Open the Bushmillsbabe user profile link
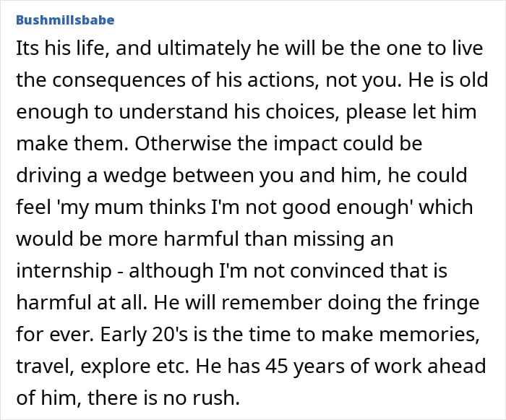This screenshot has width=506, height=420. [64, 20]
